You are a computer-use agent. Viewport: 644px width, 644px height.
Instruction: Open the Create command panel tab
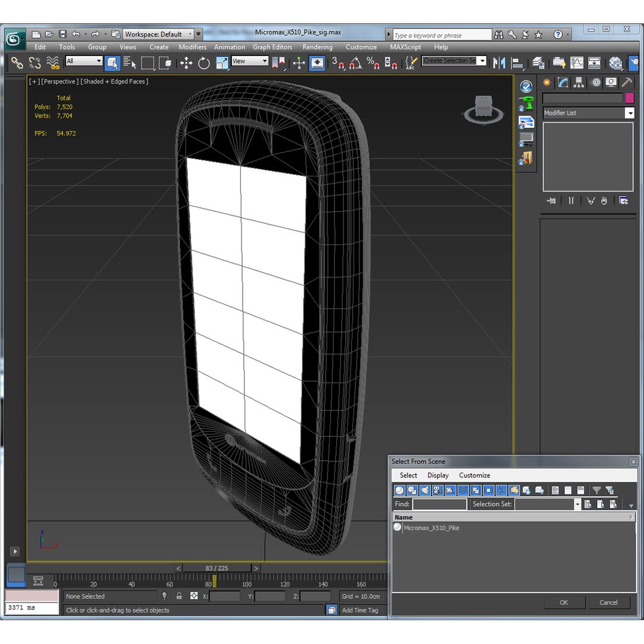[x=547, y=82]
